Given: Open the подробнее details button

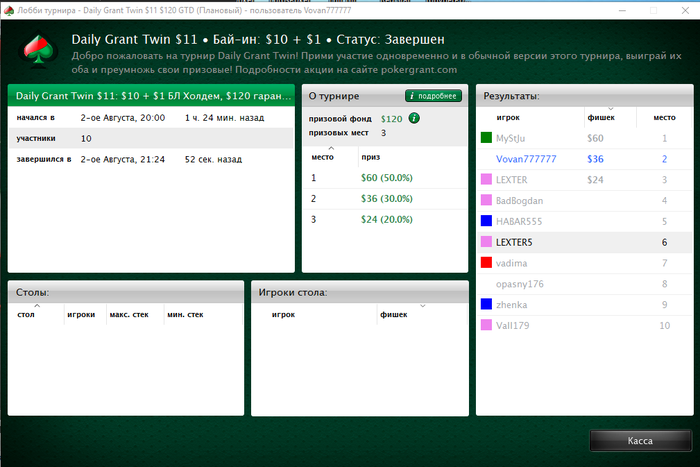Looking at the screenshot, I should (433, 96).
